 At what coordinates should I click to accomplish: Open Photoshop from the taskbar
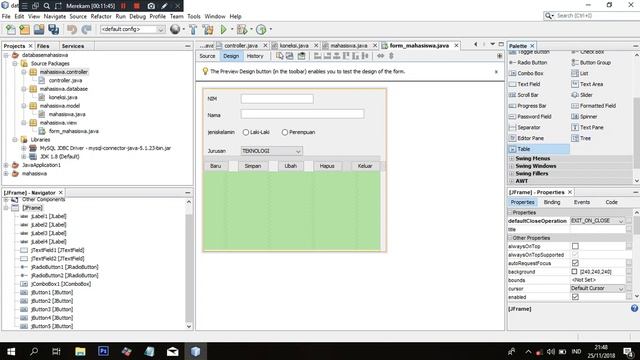click(103, 351)
